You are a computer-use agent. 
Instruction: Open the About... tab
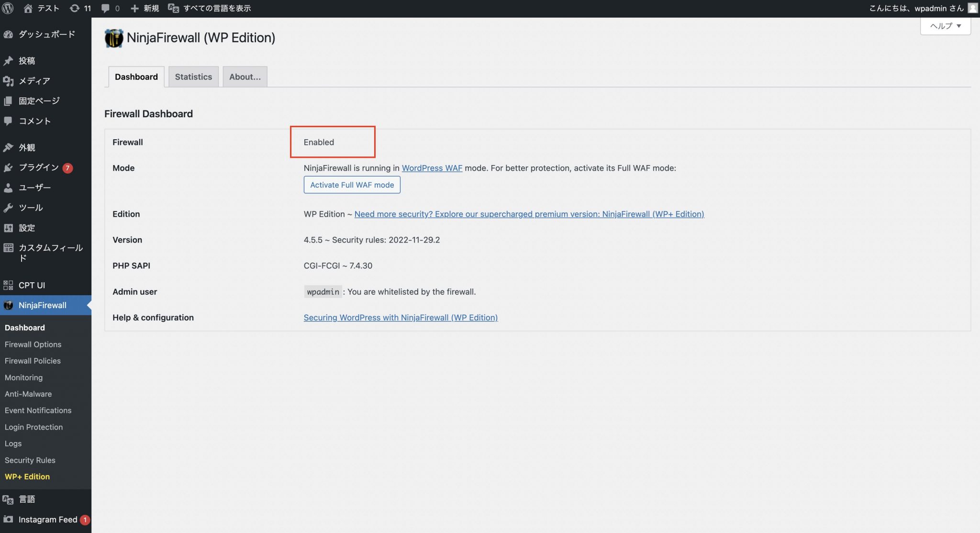pos(245,77)
